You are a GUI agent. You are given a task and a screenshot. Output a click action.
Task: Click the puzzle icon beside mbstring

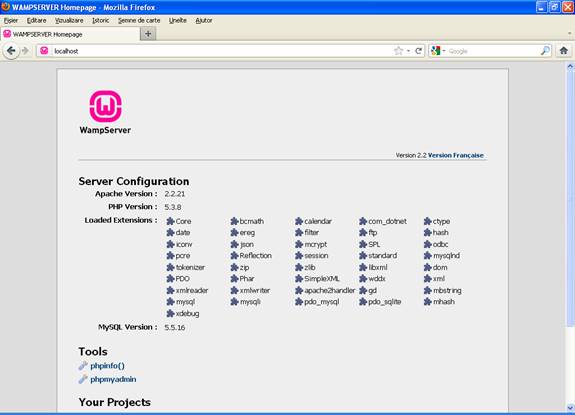(x=428, y=290)
